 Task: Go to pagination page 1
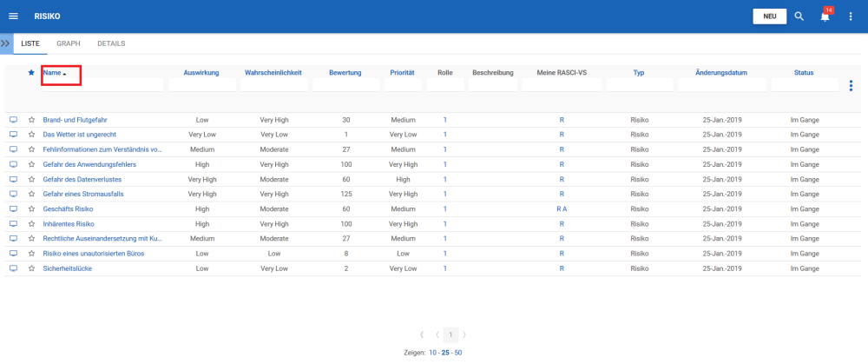pos(451,334)
